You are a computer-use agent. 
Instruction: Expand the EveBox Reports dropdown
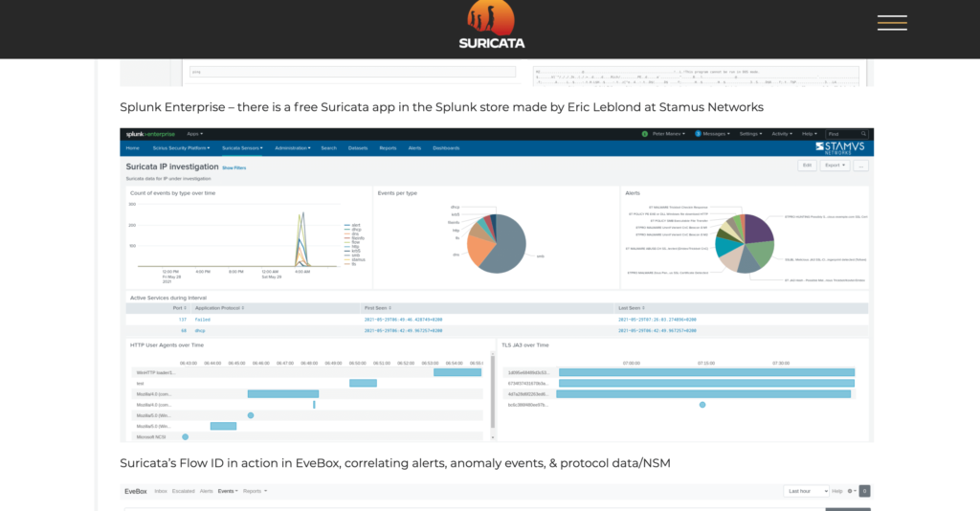255,491
